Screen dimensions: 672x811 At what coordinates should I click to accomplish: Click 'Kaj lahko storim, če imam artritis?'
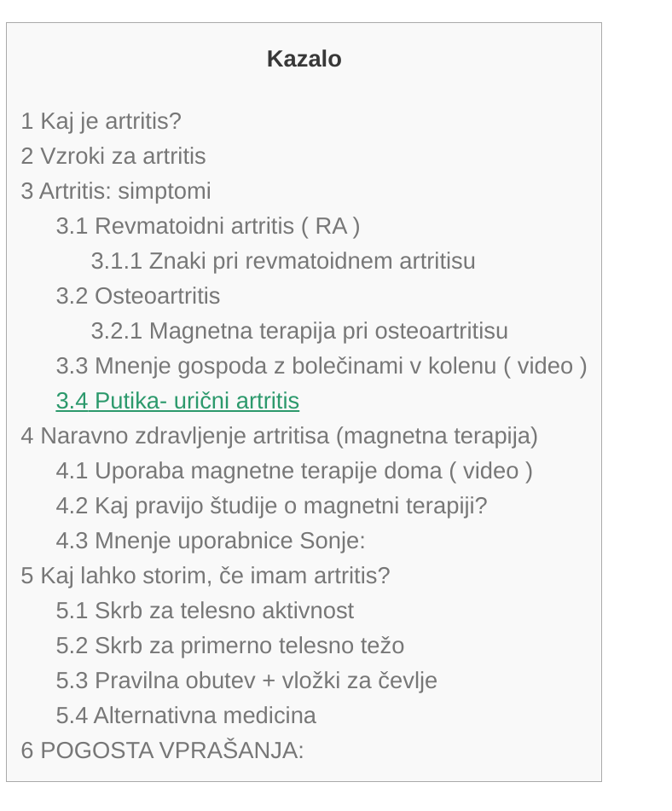(x=206, y=576)
